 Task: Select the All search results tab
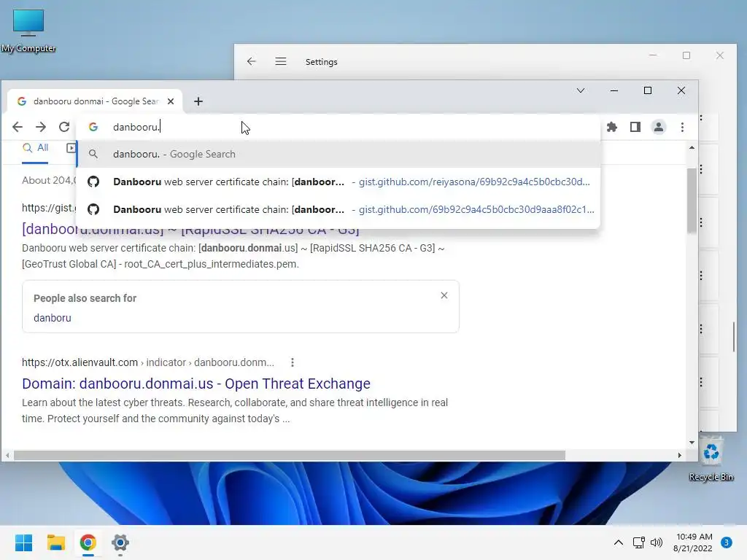(x=35, y=148)
